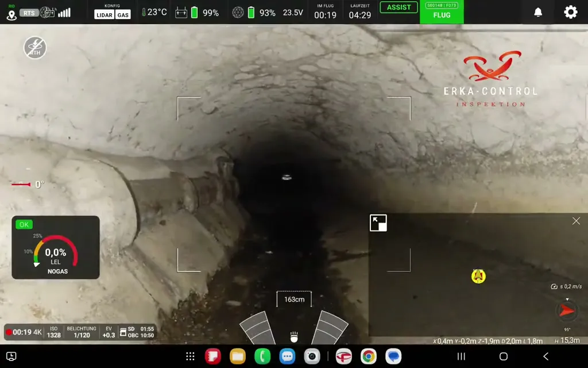
Task: Toggle the drone light icon
Action: pyautogui.click(x=294, y=337)
